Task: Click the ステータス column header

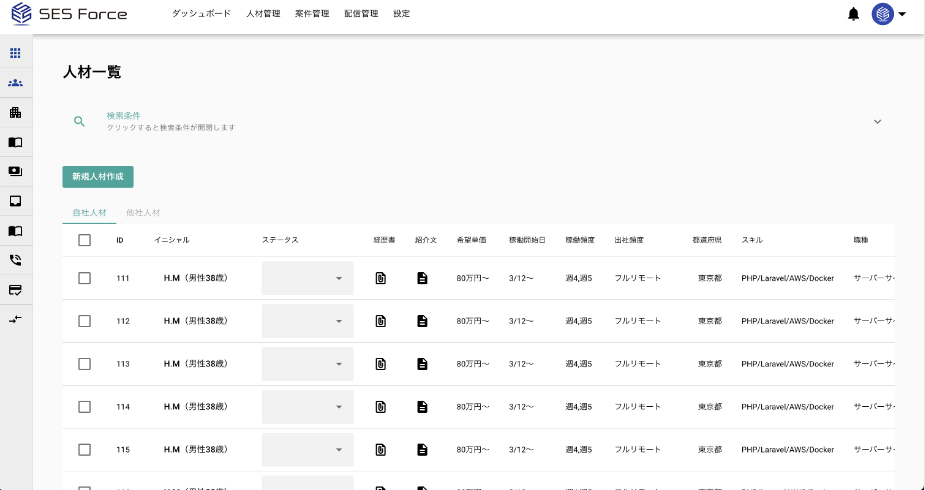Action: pyautogui.click(x=280, y=240)
